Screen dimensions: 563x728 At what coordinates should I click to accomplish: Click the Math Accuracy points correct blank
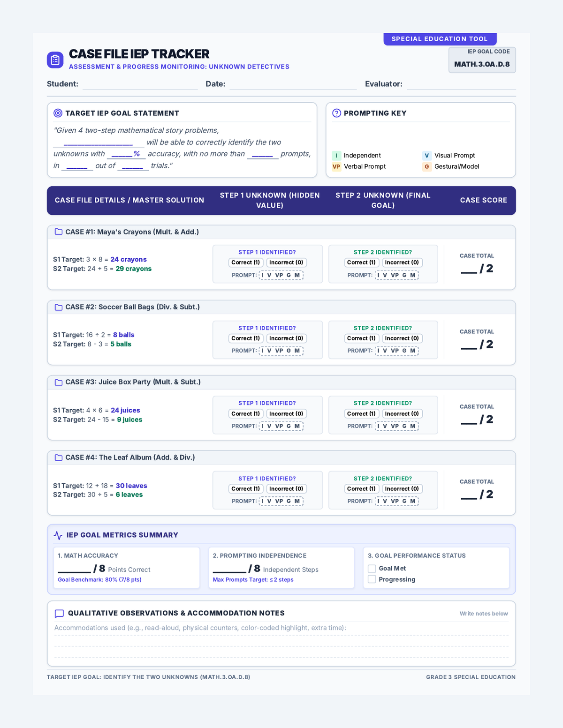[x=74, y=569]
